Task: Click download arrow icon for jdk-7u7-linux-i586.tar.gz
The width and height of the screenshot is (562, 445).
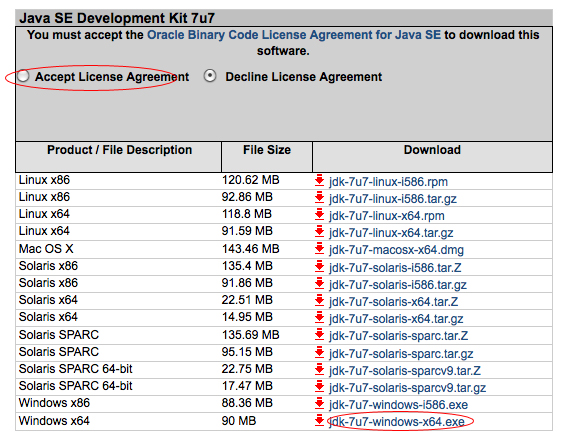Action: [x=319, y=197]
